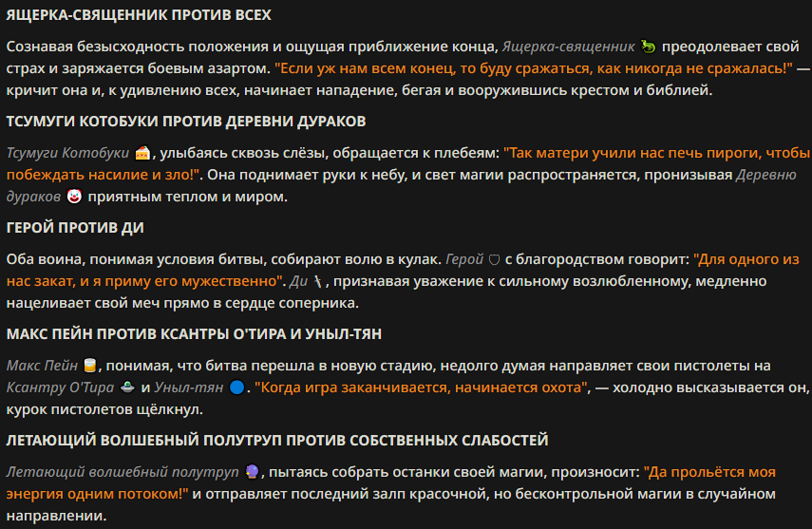Click the text "нацеливает свой меч прямо в сердце соперника."
812x529 pixels.
[182, 303]
